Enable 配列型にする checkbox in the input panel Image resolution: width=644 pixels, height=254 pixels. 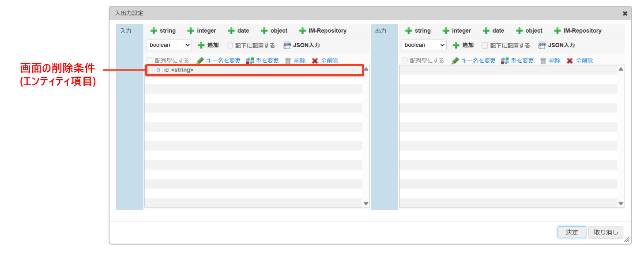pos(150,61)
